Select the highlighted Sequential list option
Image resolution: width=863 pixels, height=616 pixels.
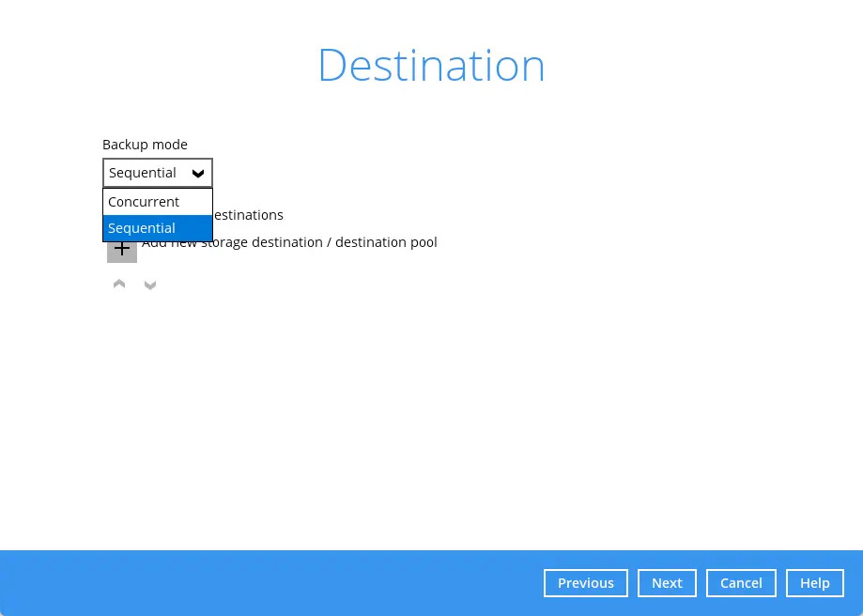click(x=142, y=228)
